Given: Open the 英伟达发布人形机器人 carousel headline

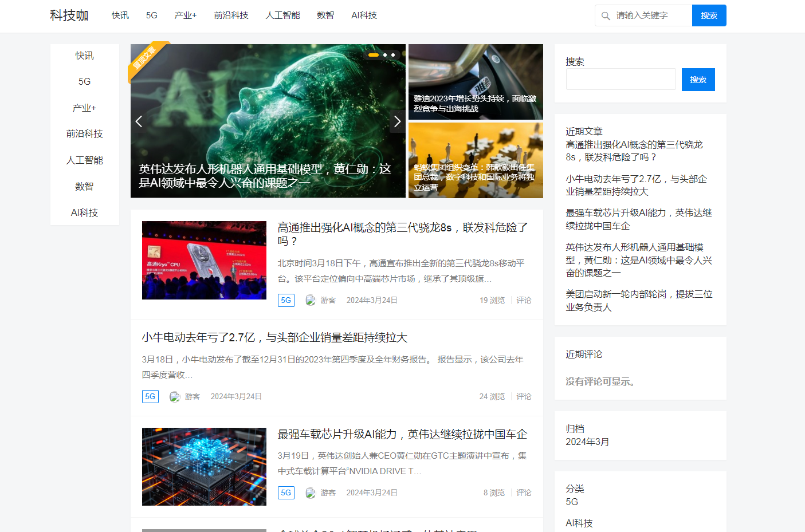Looking at the screenshot, I should tap(265, 176).
